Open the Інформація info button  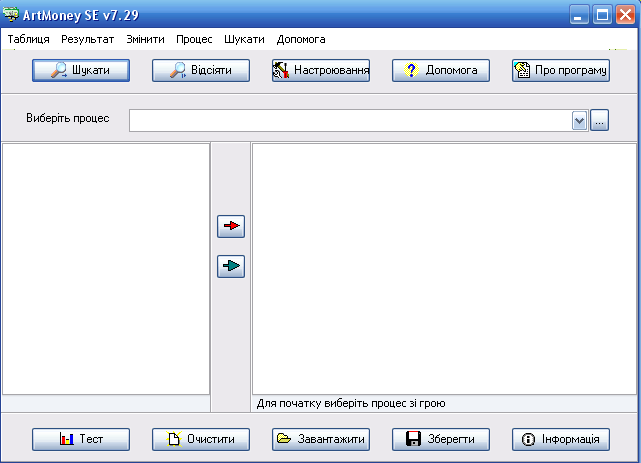point(561,439)
